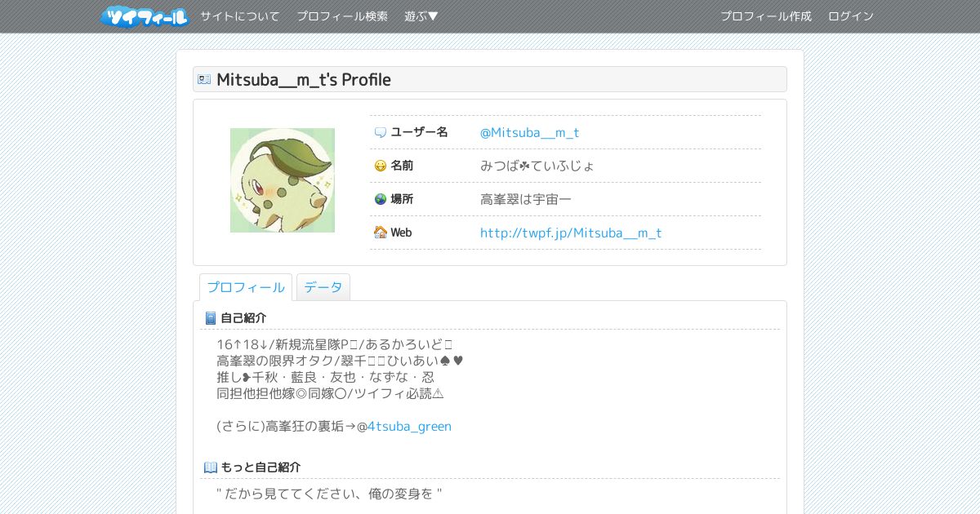The height and width of the screenshot is (514, 980).
Task: Click the Mitsuba__m_t's Profile heading
Action: [304, 79]
